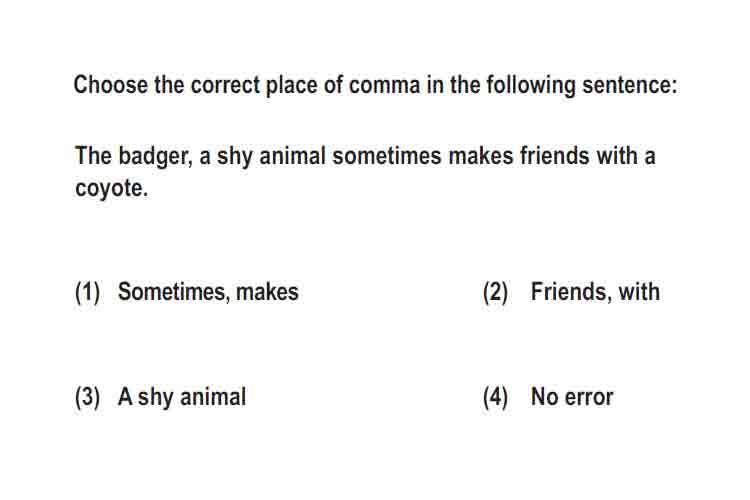Pick the "No error" answer
The width and height of the screenshot is (750, 500).
click(x=572, y=397)
